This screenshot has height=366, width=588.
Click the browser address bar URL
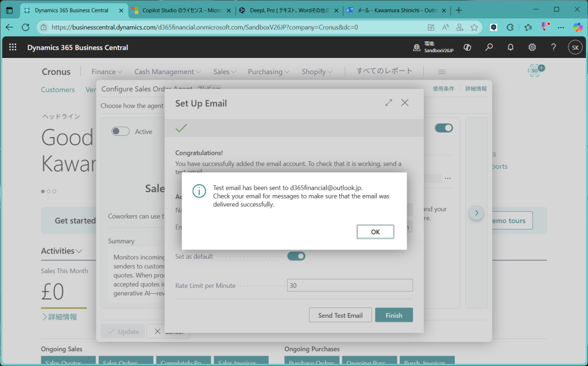tap(205, 27)
